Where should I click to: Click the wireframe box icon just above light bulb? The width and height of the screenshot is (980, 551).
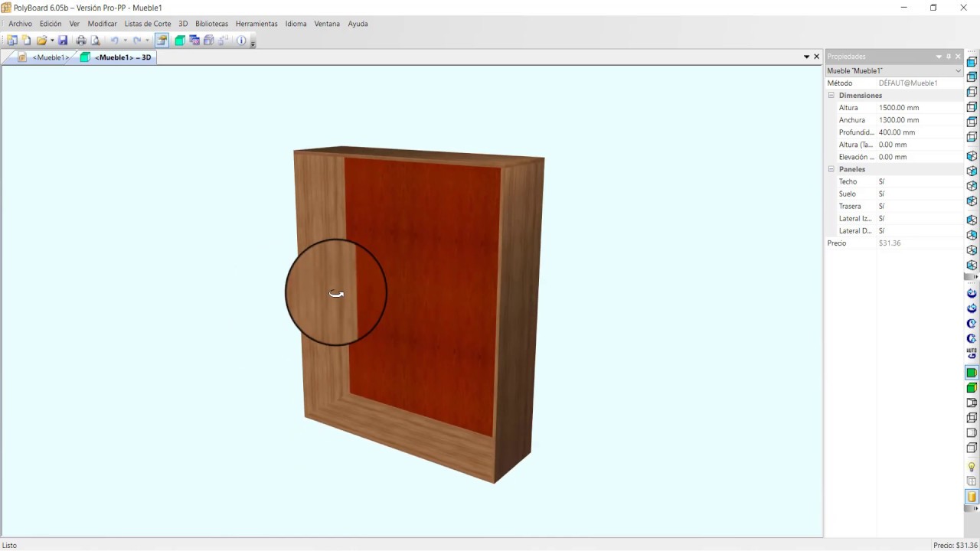click(972, 448)
